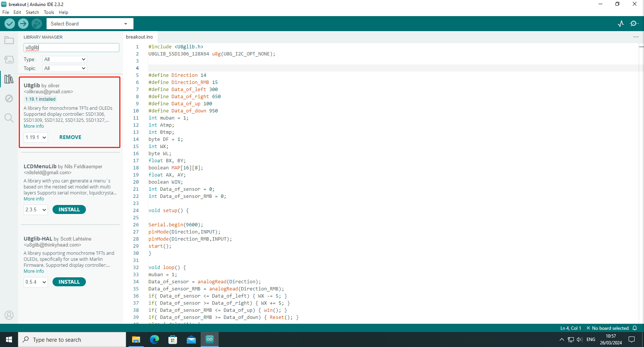
Task: Open the Topic filter dropdown
Action: (x=65, y=68)
